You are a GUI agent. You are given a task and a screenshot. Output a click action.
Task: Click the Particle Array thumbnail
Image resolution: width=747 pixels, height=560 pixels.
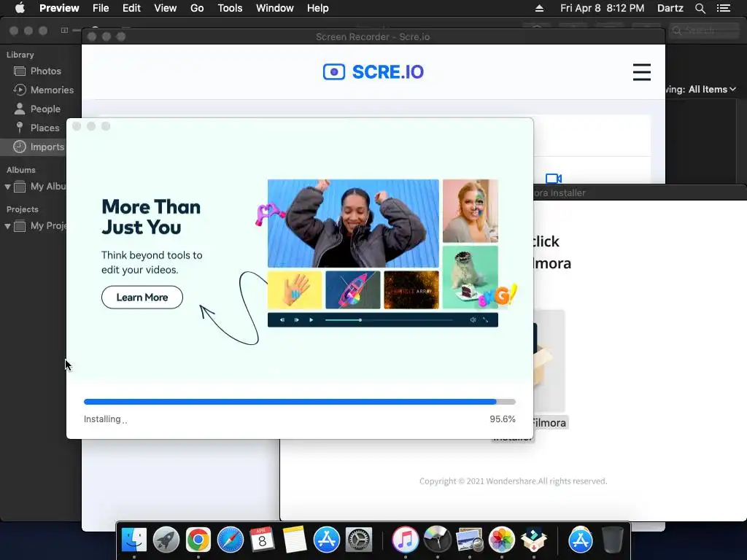pos(411,290)
